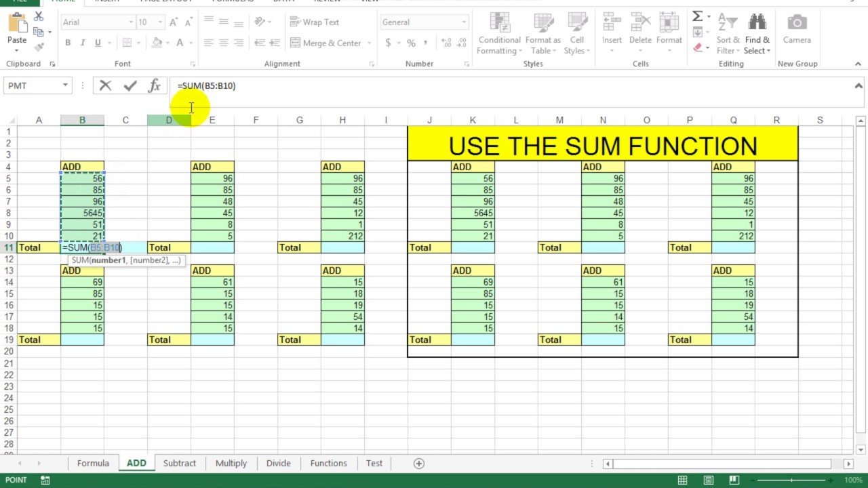The height and width of the screenshot is (488, 868).
Task: Collapse the ribbon with the chevron
Action: pos(858,64)
